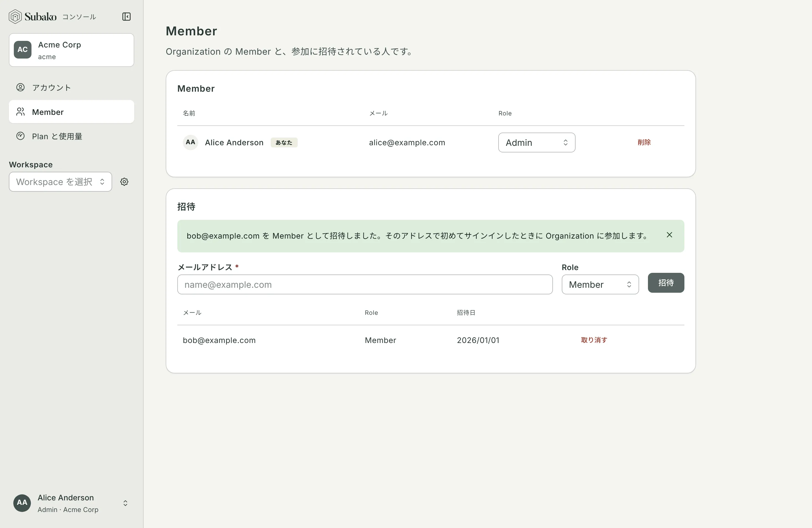The width and height of the screenshot is (812, 528).
Task: Click 削除 for Alice Anderson
Action: click(644, 142)
